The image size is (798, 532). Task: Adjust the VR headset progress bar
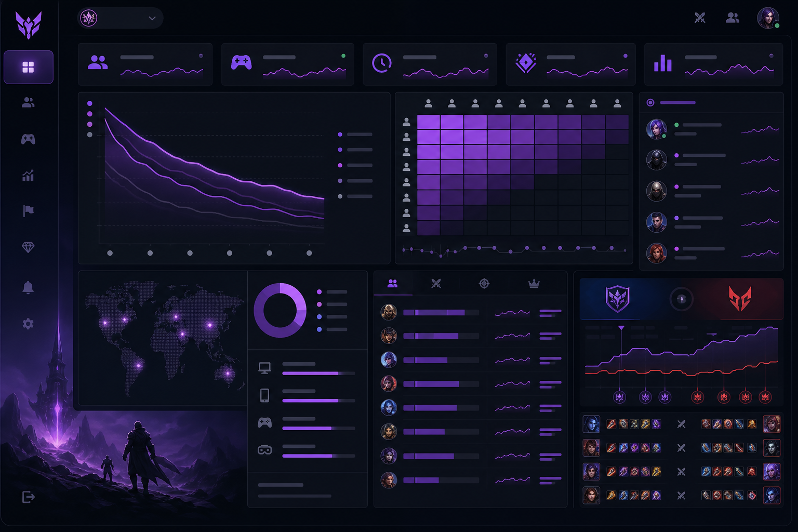319,456
